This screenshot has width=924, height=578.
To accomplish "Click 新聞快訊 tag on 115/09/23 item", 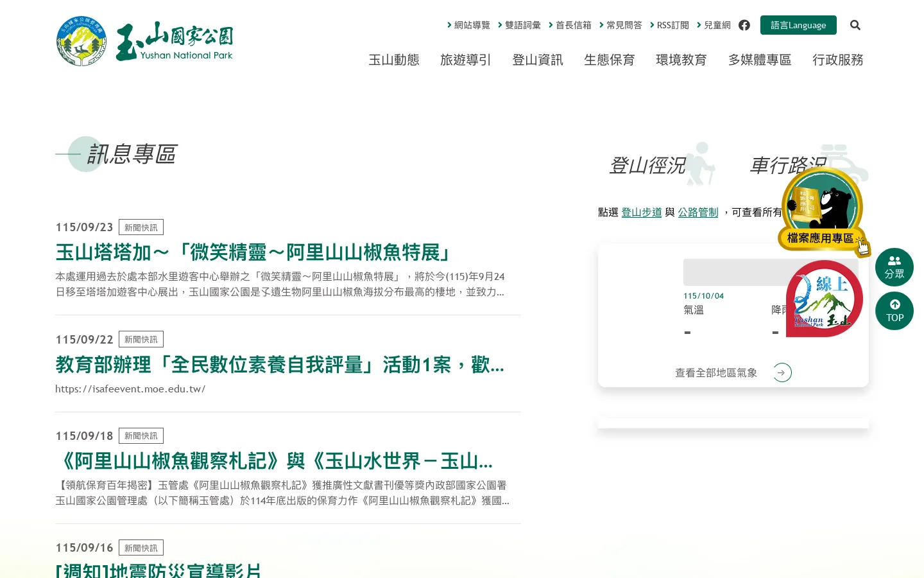I will point(141,227).
